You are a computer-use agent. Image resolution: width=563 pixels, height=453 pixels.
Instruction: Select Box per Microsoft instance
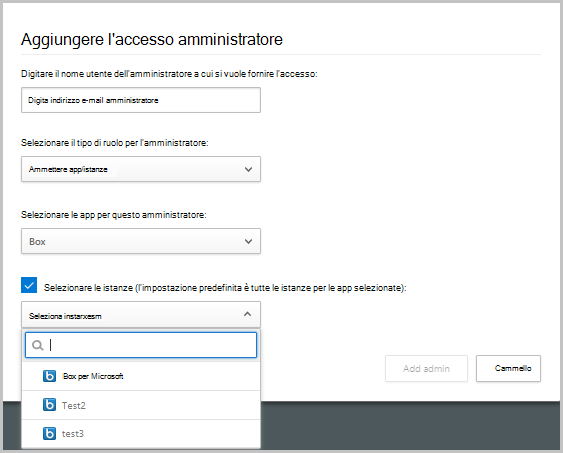tap(141, 376)
